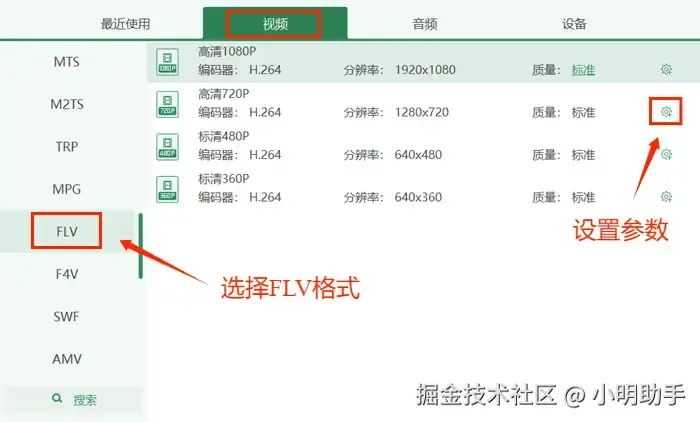This screenshot has width=700, height=422.
Task: Select AMV format in sidebar
Action: point(67,359)
